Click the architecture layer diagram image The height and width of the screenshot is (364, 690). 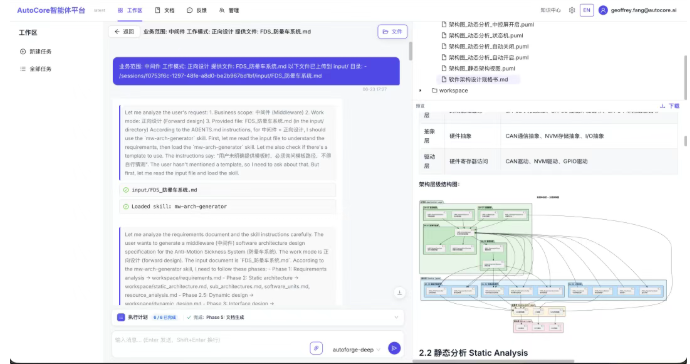546,264
